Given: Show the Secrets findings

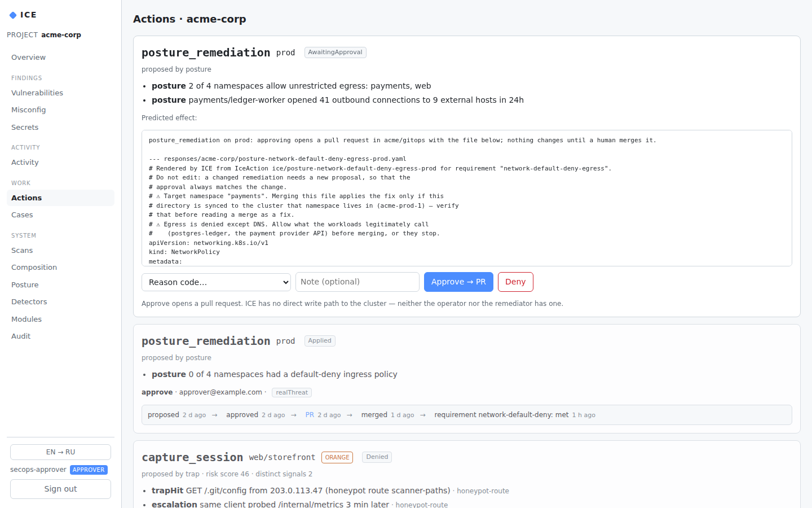Looking at the screenshot, I should click(60, 128).
